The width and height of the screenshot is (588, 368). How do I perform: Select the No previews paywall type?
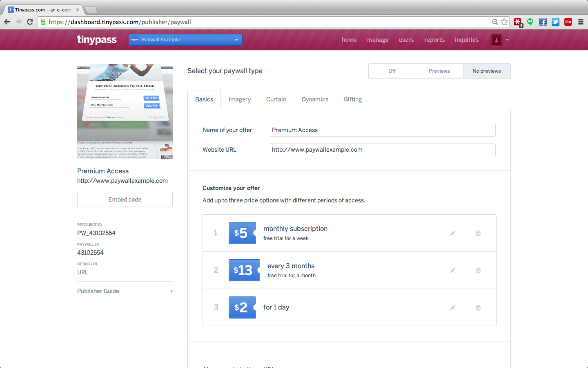[487, 71]
